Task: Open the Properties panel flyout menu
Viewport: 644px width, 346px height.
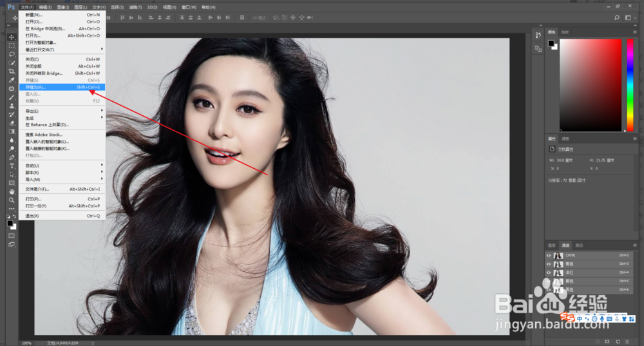Action: [634, 139]
